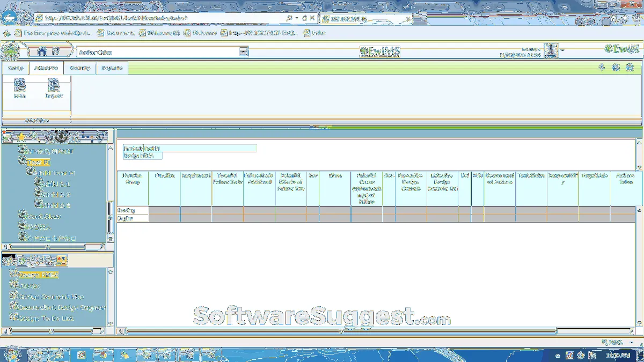644x362 pixels.
Task: Click the browser back button
Action: (9, 17)
